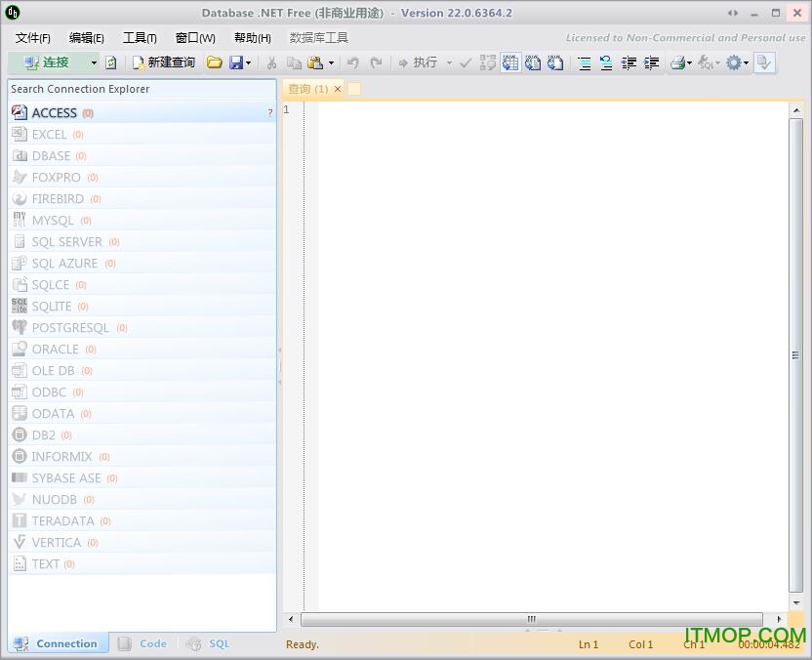Click the execution plan icon next to checkmark
The width and height of the screenshot is (812, 660).
click(487, 62)
